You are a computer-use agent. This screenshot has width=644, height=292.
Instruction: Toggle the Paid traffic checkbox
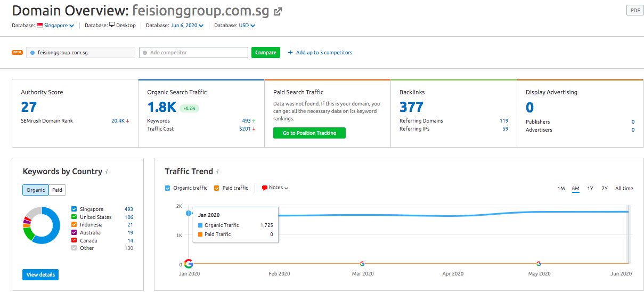tap(217, 188)
